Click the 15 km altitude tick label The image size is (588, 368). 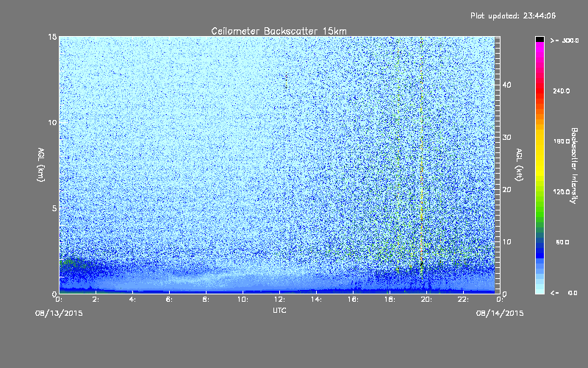click(52, 37)
